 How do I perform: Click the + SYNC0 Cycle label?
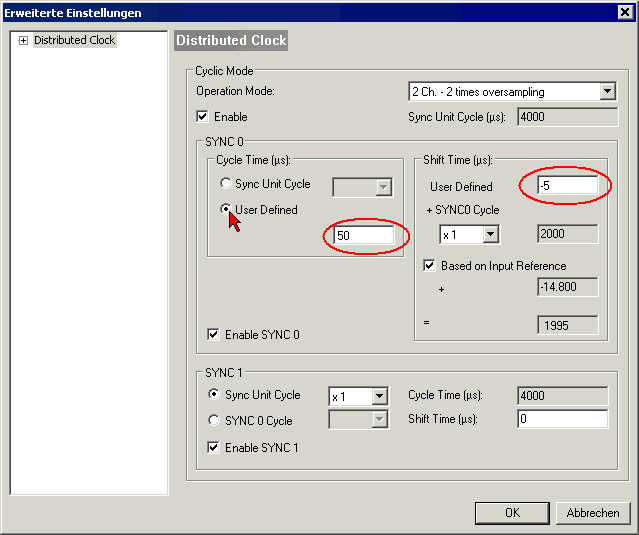pyautogui.click(x=463, y=210)
